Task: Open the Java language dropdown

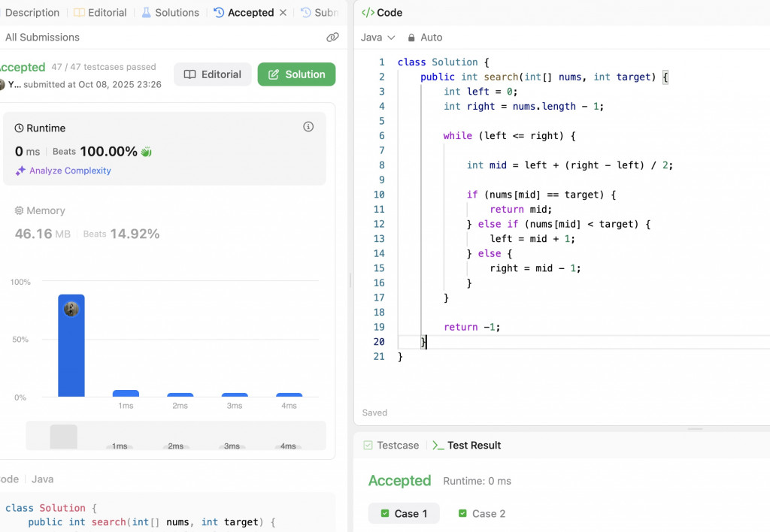Action: coord(377,38)
